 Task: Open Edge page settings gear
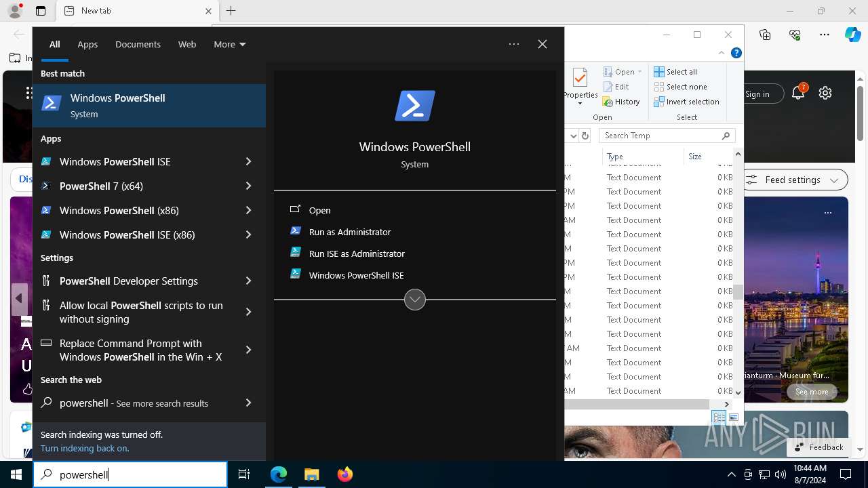[x=825, y=94]
